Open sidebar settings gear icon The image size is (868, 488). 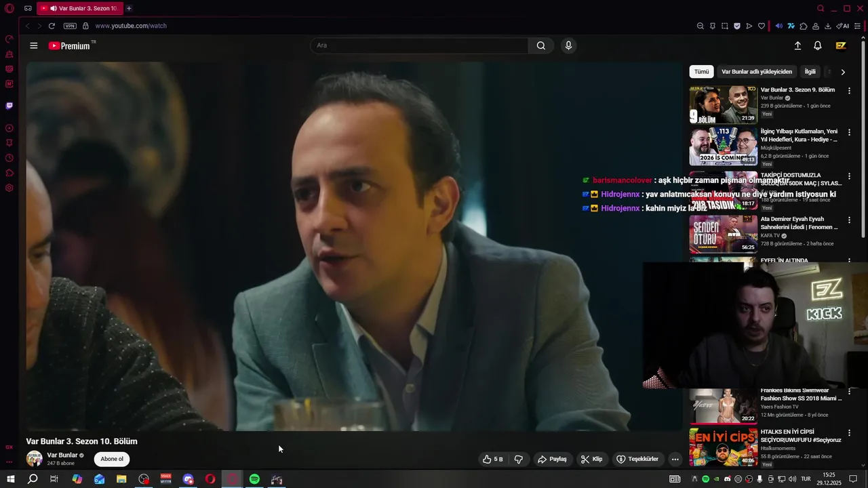coord(9,188)
